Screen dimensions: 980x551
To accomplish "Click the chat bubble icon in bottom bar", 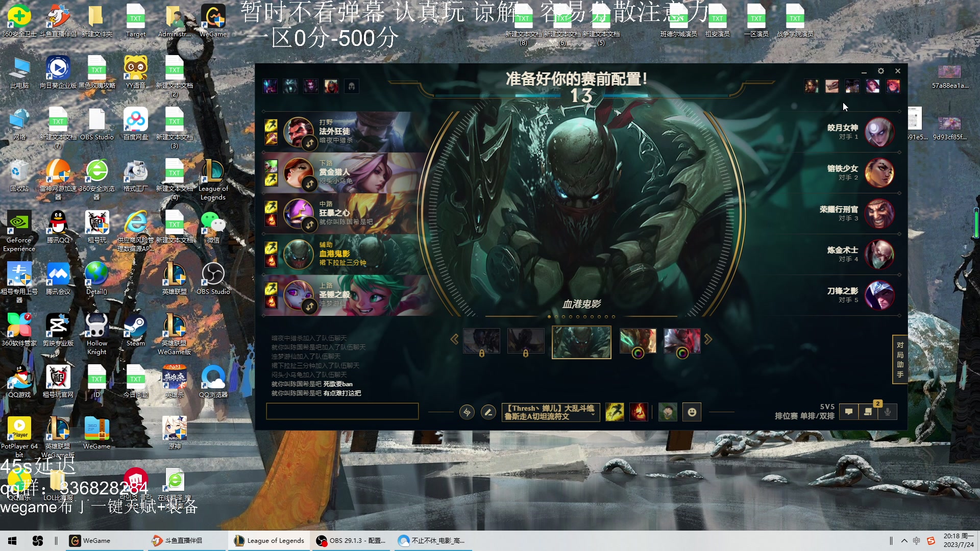I will 848,412.
